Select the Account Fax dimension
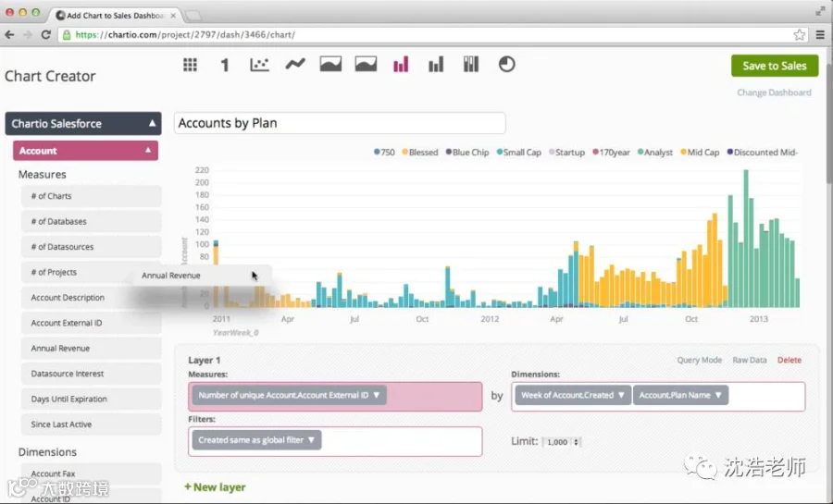The height and width of the screenshot is (504, 833). [x=91, y=473]
